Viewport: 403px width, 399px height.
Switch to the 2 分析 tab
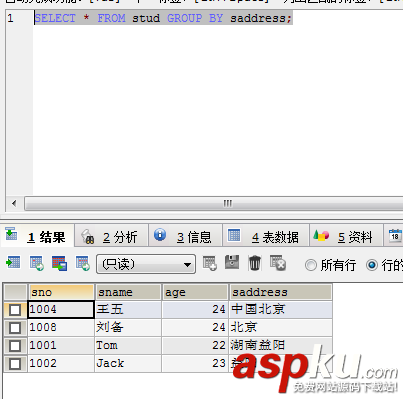(x=111, y=236)
